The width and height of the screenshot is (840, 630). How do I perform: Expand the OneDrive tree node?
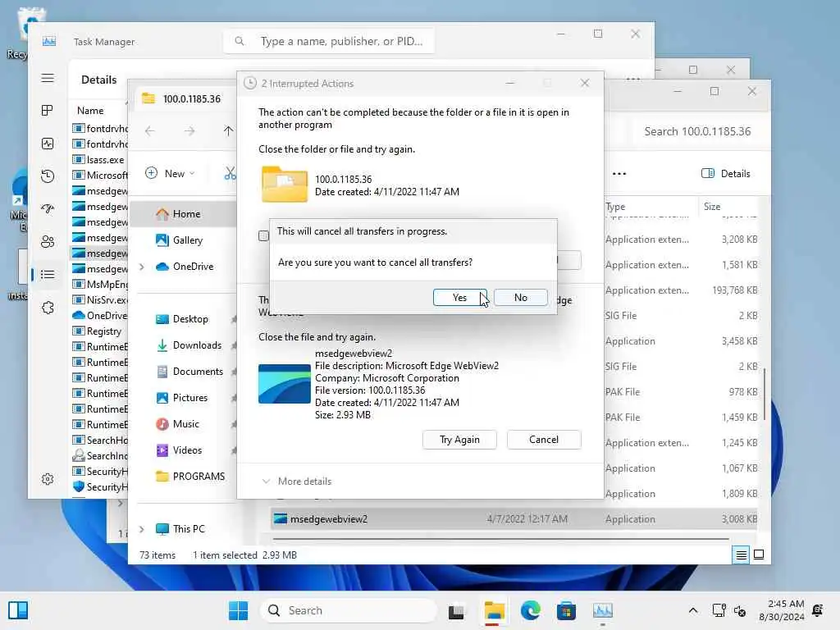(x=142, y=267)
